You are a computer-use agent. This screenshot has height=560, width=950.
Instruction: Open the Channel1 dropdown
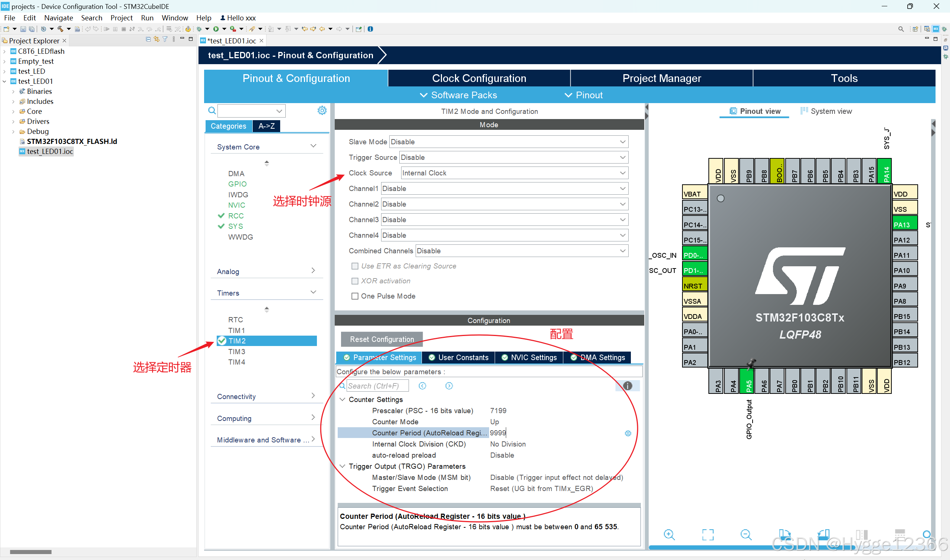(x=504, y=188)
